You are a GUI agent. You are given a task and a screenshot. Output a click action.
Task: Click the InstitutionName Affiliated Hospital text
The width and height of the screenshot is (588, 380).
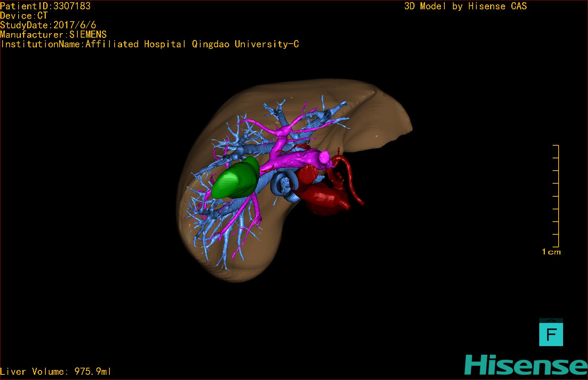pyautogui.click(x=150, y=44)
